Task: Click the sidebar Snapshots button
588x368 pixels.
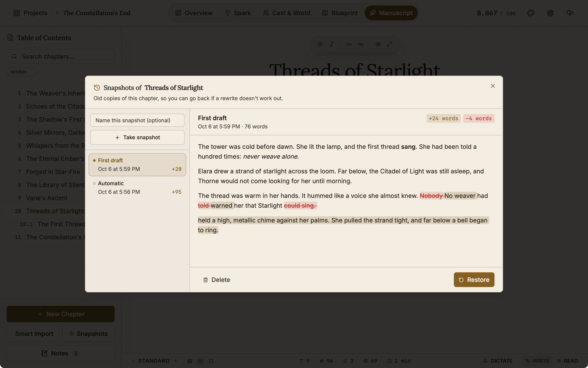Action: click(88, 334)
